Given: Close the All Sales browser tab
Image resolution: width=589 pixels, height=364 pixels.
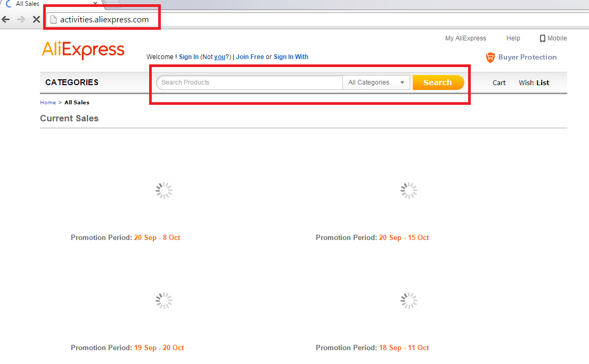Looking at the screenshot, I should (x=95, y=3).
